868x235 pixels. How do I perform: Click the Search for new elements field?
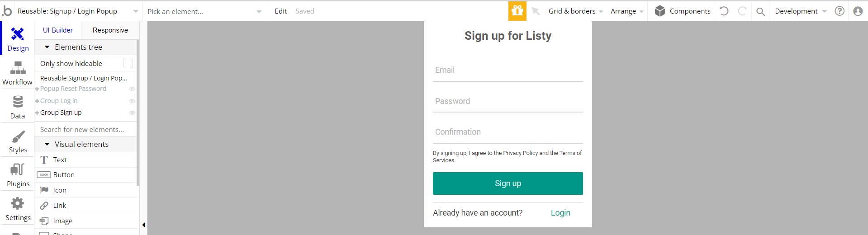85,129
